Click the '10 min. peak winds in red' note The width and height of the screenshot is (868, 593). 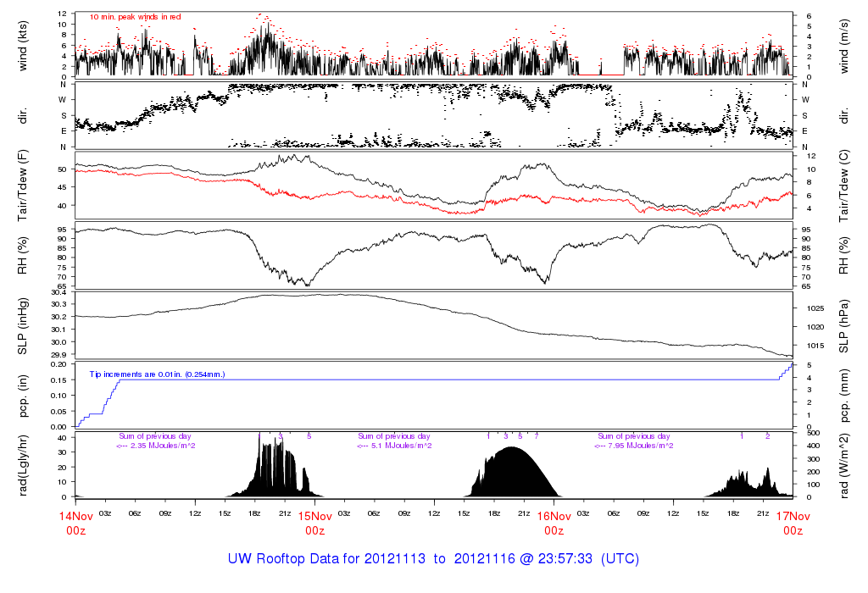pos(135,16)
